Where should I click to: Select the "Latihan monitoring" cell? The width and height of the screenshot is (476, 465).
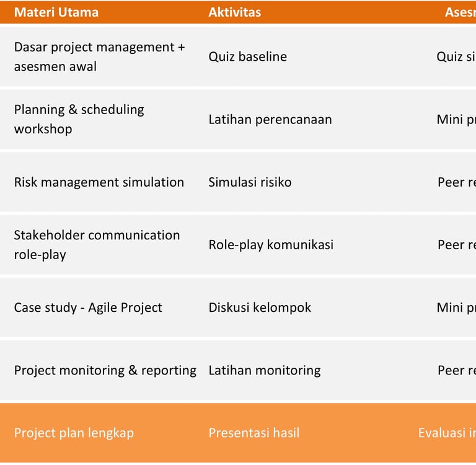[x=265, y=371]
